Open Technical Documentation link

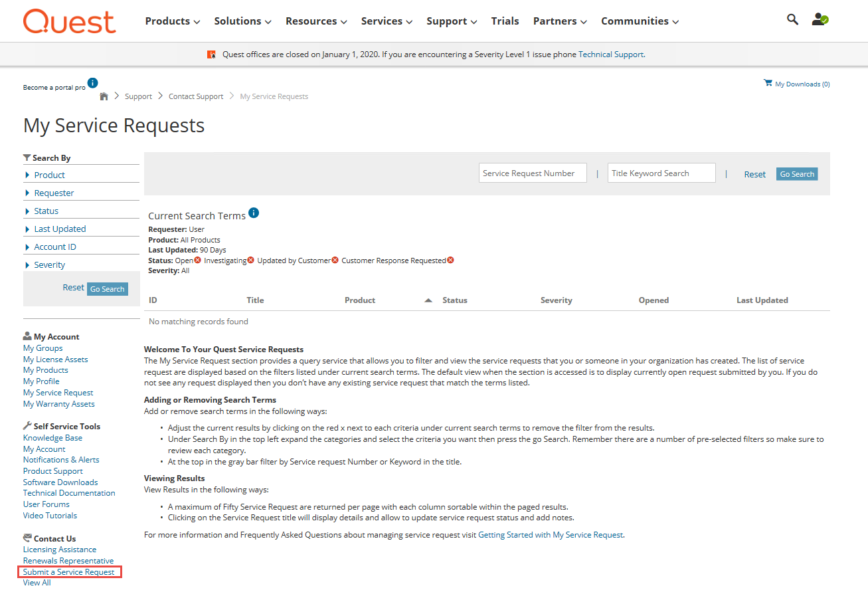coord(69,493)
